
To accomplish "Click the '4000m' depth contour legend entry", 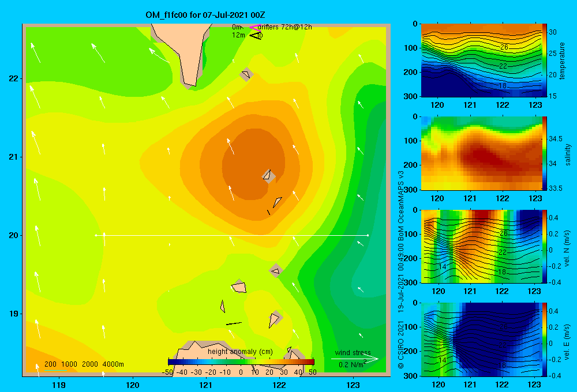I will [x=113, y=364].
